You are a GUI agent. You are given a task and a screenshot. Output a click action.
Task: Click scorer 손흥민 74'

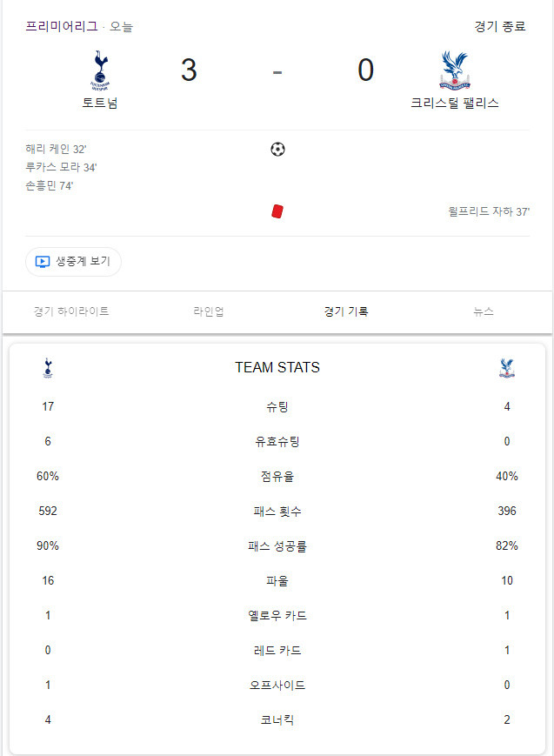(x=50, y=185)
